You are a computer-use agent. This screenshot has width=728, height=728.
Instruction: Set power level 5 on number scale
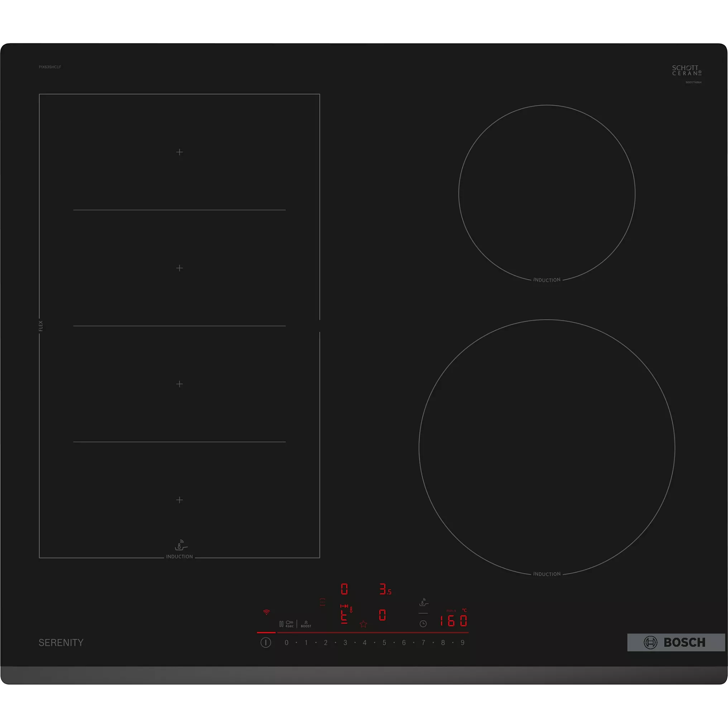384,643
